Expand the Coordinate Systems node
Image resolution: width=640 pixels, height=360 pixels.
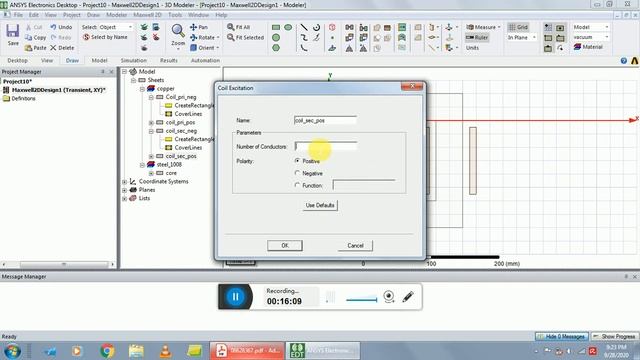click(124, 181)
